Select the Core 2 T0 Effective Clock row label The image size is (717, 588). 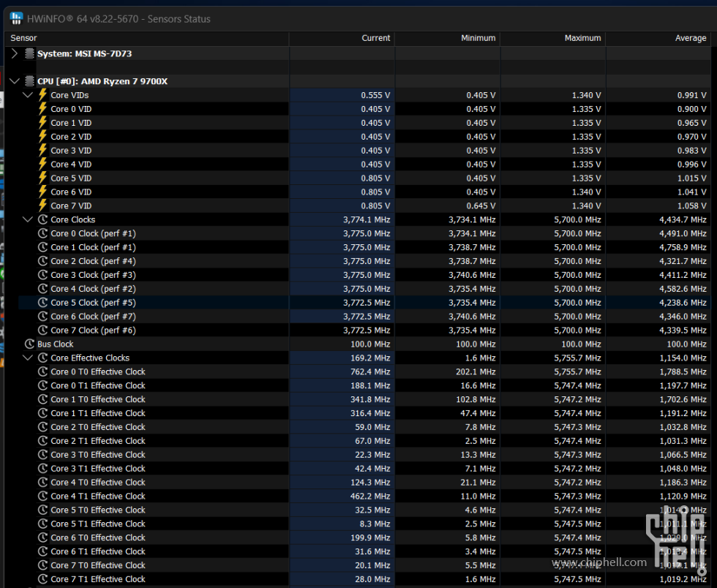pyautogui.click(x=98, y=426)
